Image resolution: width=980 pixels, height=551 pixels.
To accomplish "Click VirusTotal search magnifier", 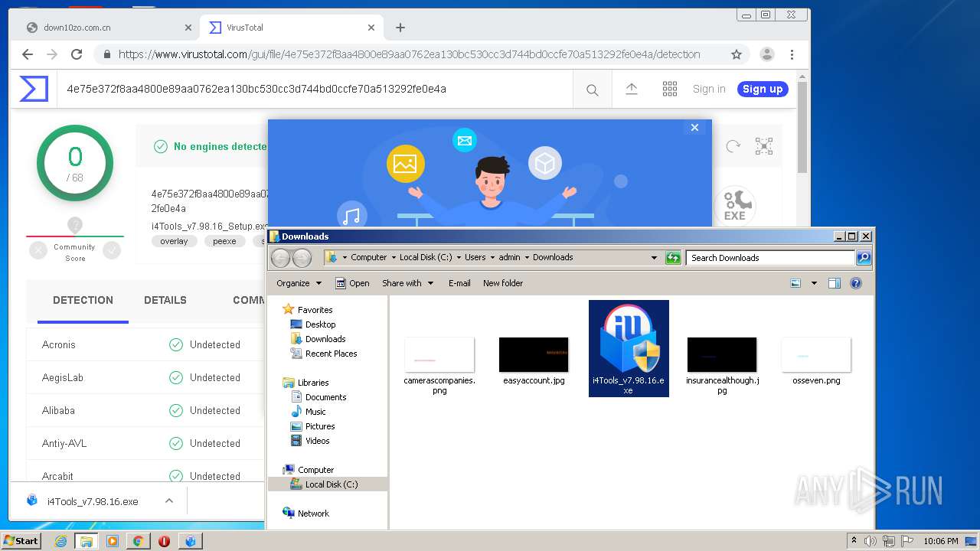I will click(593, 90).
